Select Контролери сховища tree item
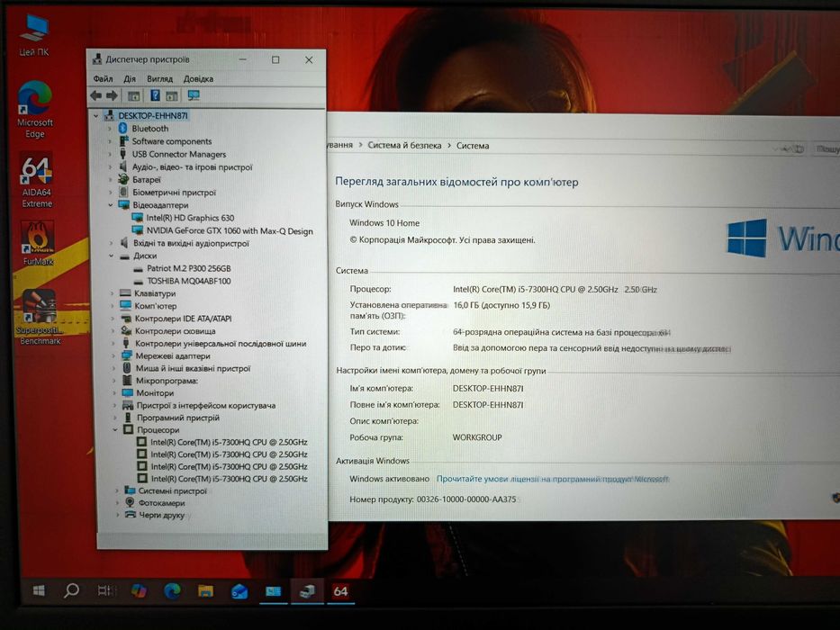Screen dimensions: 840x630 (176, 331)
